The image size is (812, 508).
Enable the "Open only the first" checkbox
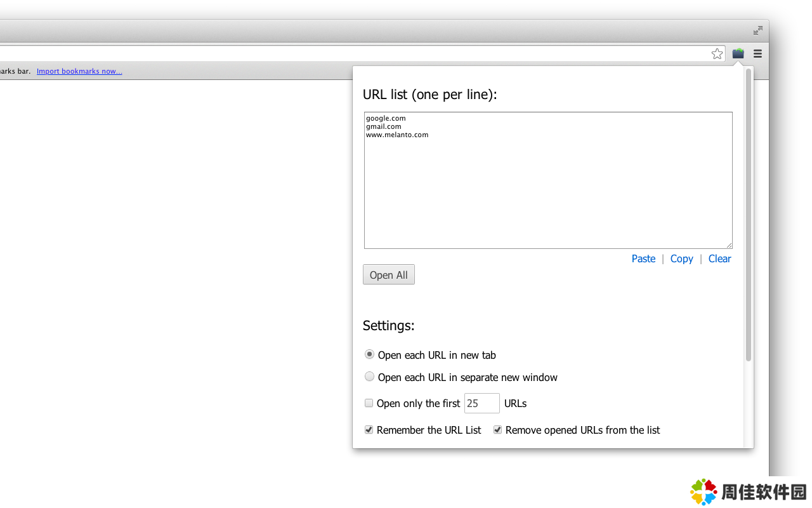[369, 403]
